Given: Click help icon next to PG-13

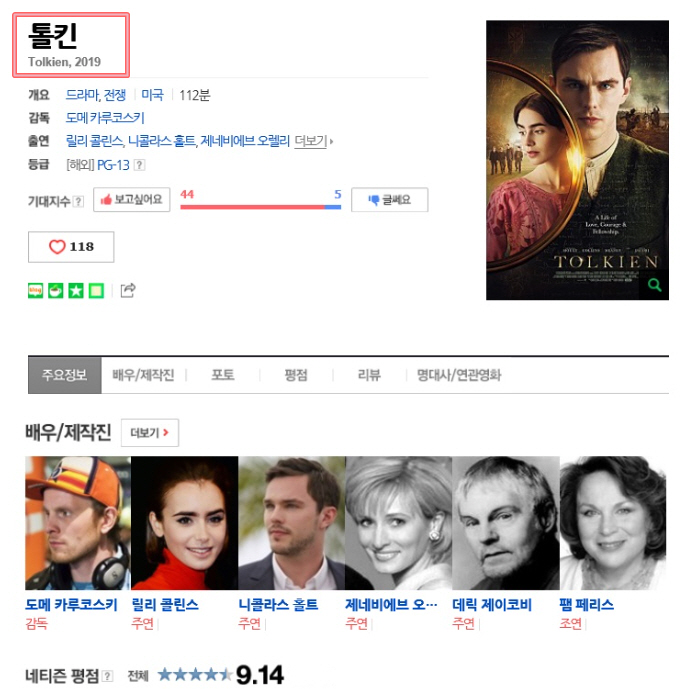Looking at the screenshot, I should [x=139, y=165].
